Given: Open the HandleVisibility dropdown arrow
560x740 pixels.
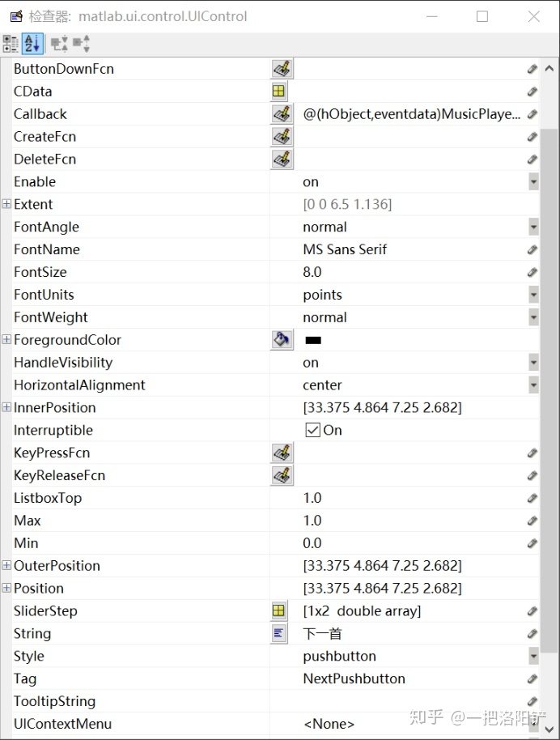Looking at the screenshot, I should 533,363.
